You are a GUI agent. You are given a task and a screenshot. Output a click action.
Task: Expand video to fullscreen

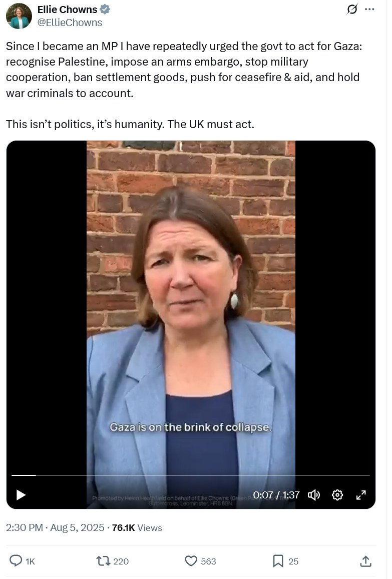coord(361,495)
